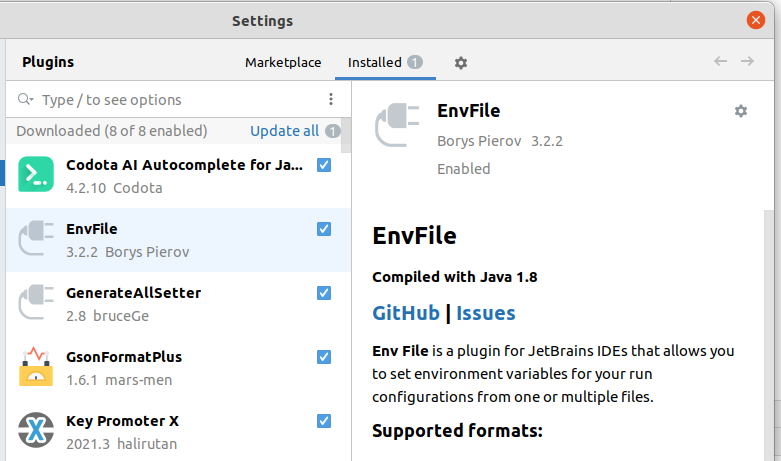The height and width of the screenshot is (461, 781).
Task: Toggle the GsonFormatPlus plugin checkbox
Action: point(324,357)
